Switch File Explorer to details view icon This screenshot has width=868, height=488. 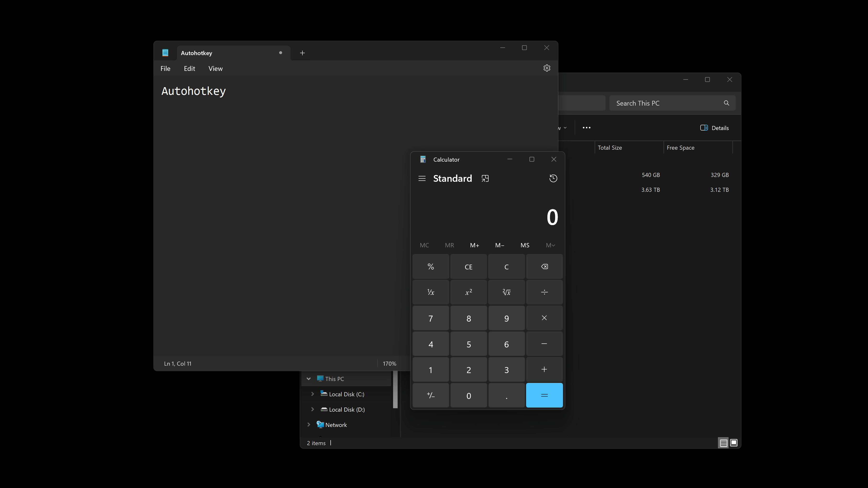[723, 443]
